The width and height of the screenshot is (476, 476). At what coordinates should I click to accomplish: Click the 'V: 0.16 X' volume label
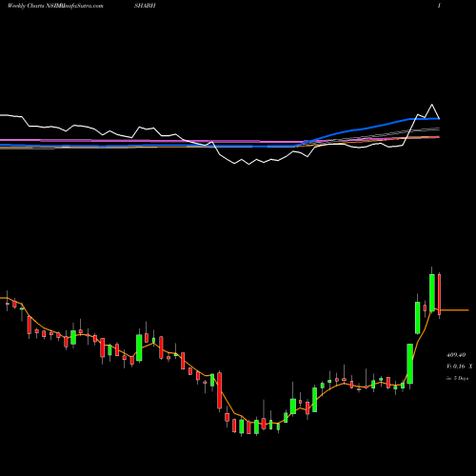(459, 367)
